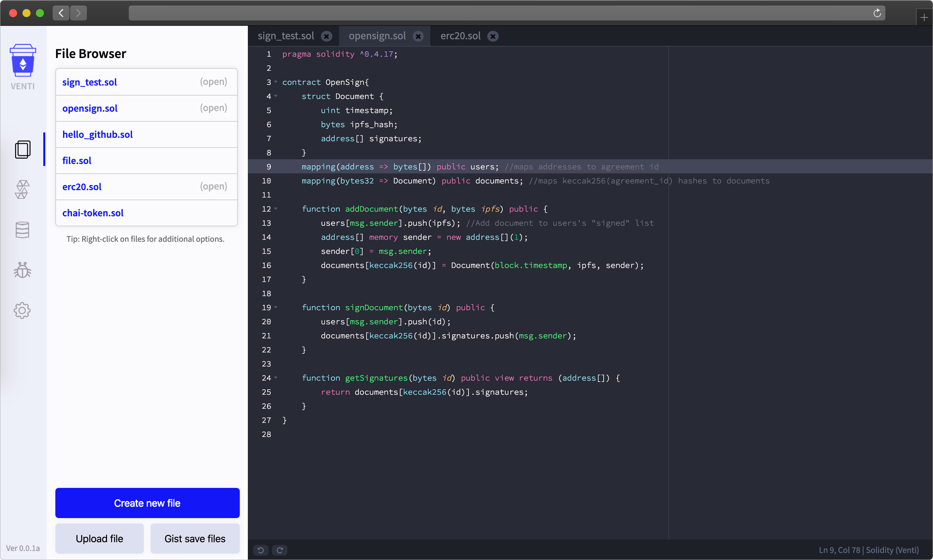Collapse the contract OpenSign fold on line 3
Screen dimensions: 933x560
[x=276, y=82]
